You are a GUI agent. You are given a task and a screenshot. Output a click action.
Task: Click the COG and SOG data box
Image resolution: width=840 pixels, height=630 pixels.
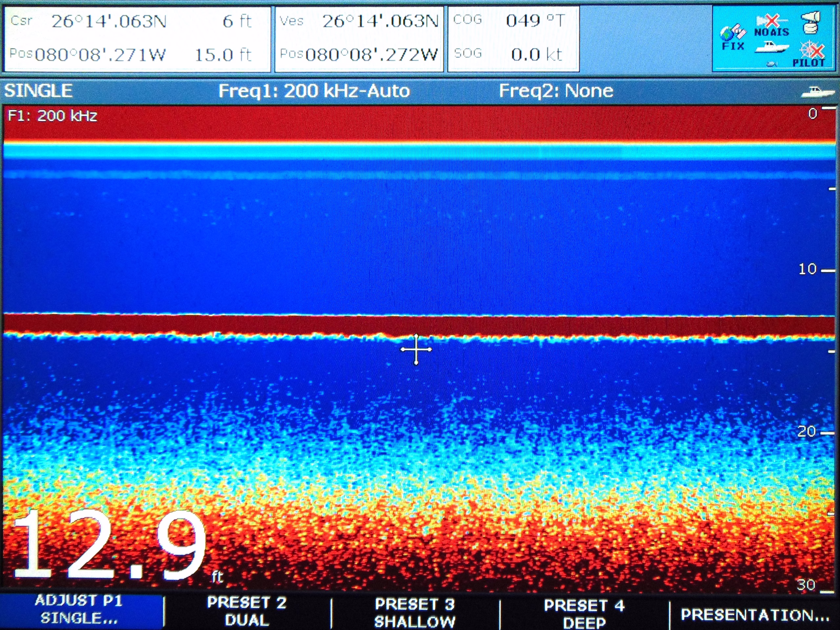click(513, 38)
